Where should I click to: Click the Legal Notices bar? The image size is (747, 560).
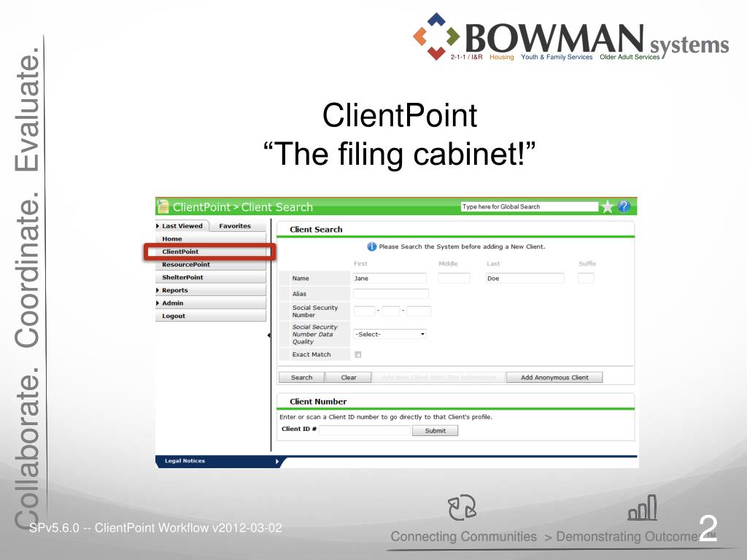(218, 461)
